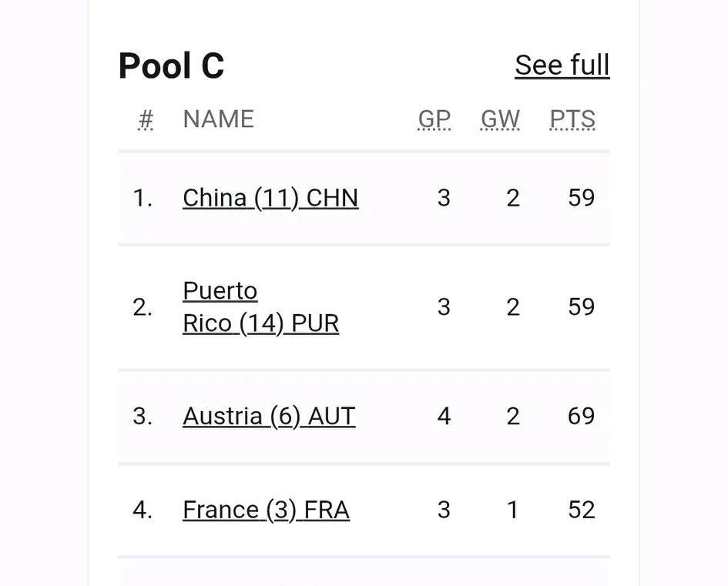Screen dimensions: 728x586
Task: Open France (3) FRA team link
Action: tap(266, 510)
